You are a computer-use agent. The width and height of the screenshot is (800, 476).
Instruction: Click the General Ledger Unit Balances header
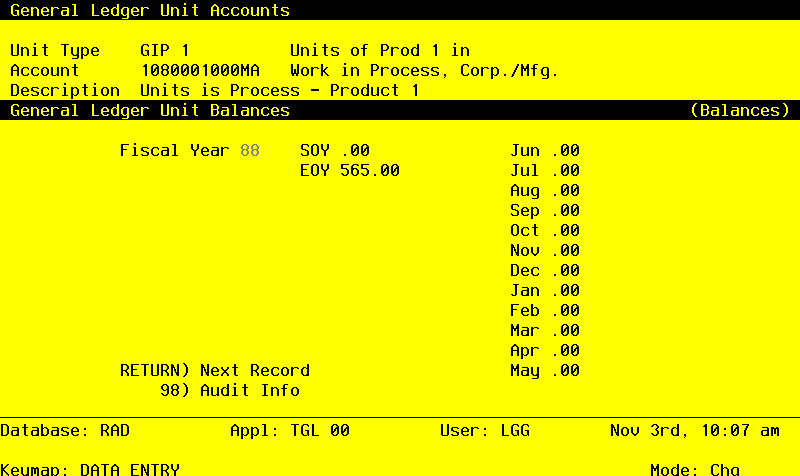[150, 110]
